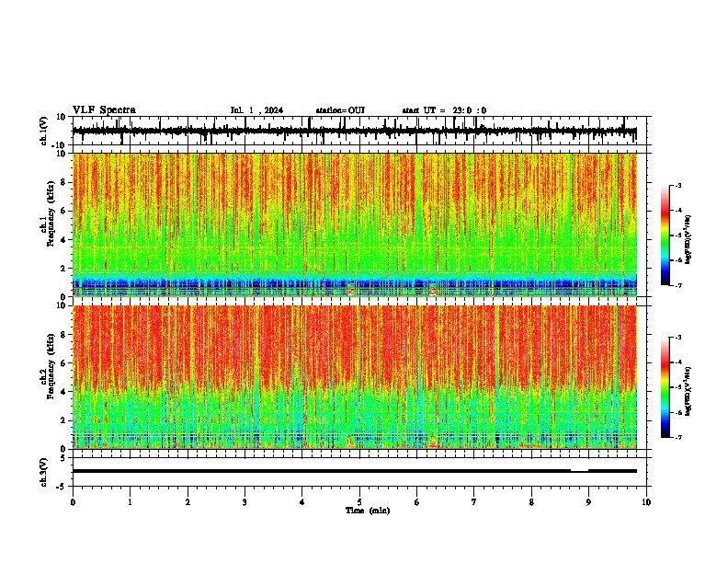Viewport: 728px width, 563px height.
Task: Click the time axis tick label "10"
Action: click(x=646, y=502)
